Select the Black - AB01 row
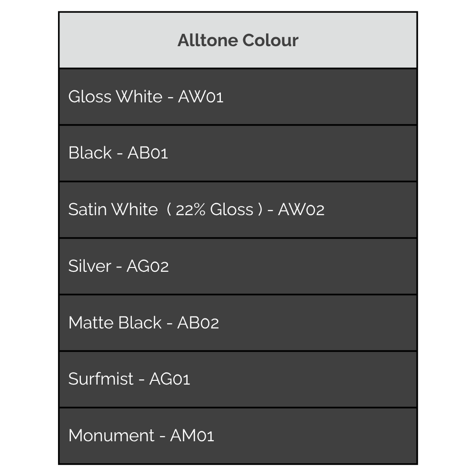Image resolution: width=476 pixels, height=476 pixels. point(238,153)
